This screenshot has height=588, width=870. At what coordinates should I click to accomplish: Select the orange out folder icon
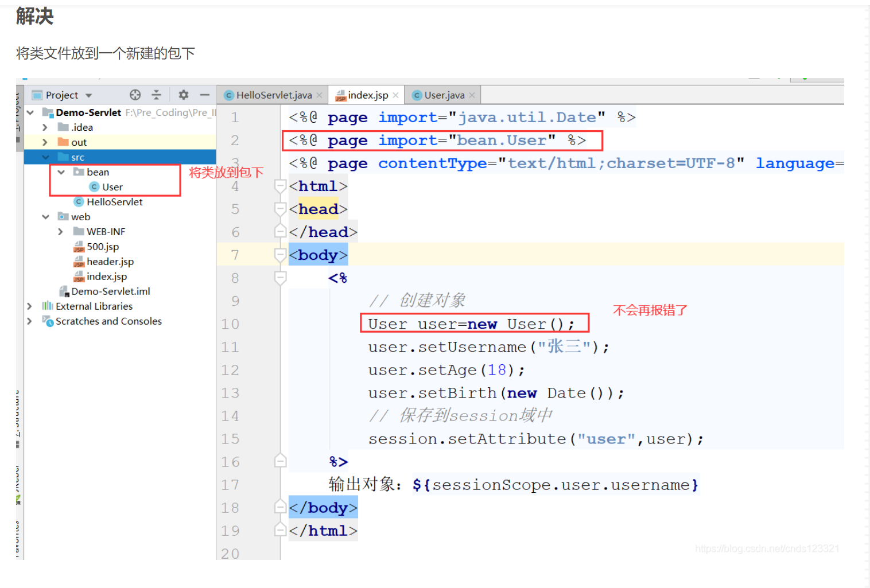tap(63, 142)
